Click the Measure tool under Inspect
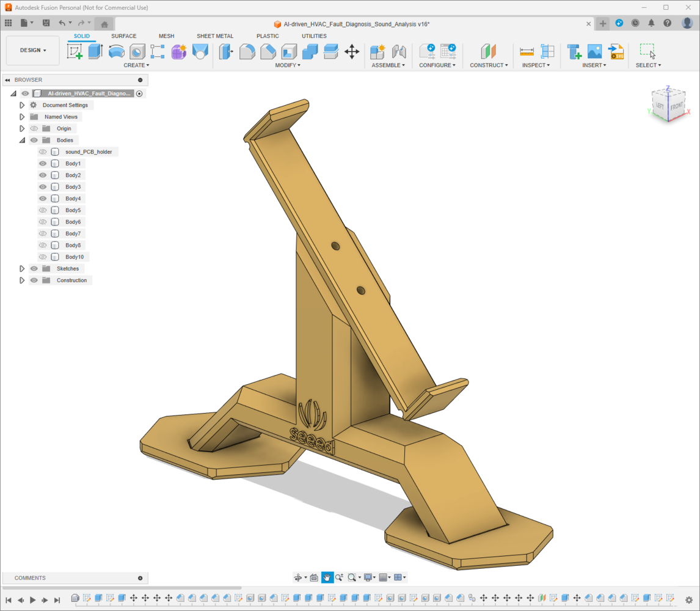Viewport: 700px width, 611px height. (527, 51)
